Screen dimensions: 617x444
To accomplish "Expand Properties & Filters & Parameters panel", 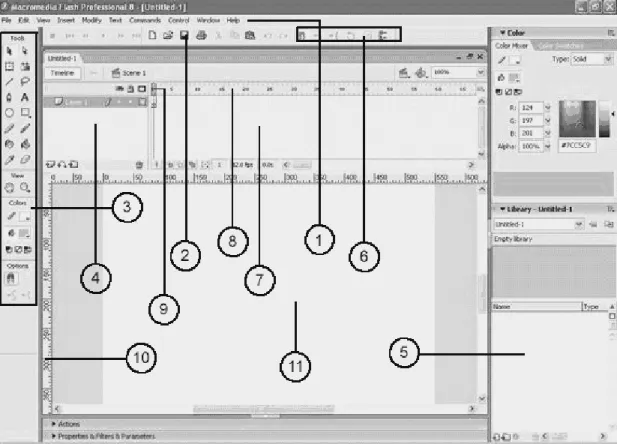I will coord(54,436).
